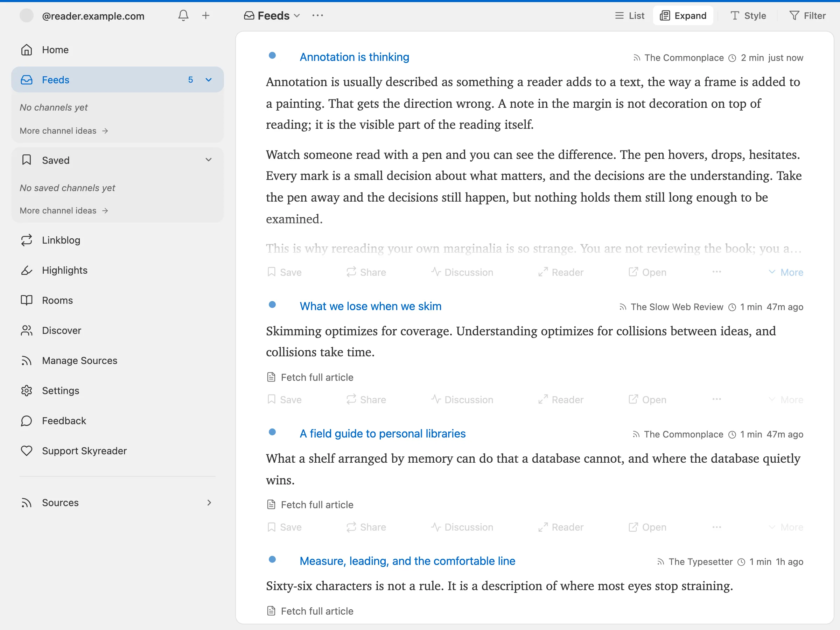Go to Home in sidebar
The width and height of the screenshot is (840, 630).
point(117,50)
